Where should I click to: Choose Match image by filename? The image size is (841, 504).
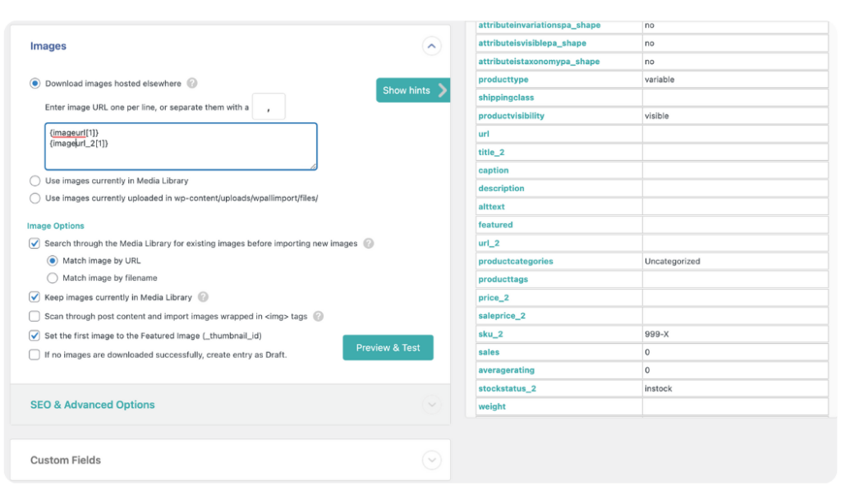pyautogui.click(x=52, y=277)
